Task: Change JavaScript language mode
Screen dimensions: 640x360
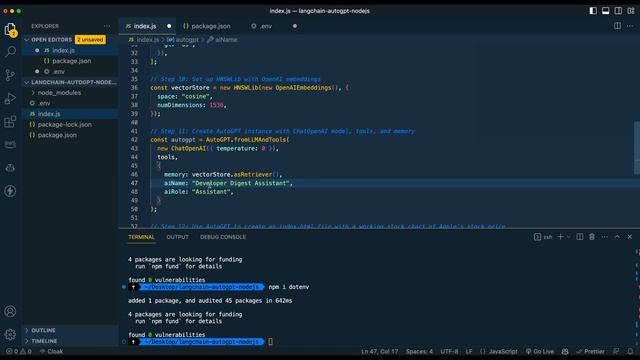Action: [499, 351]
